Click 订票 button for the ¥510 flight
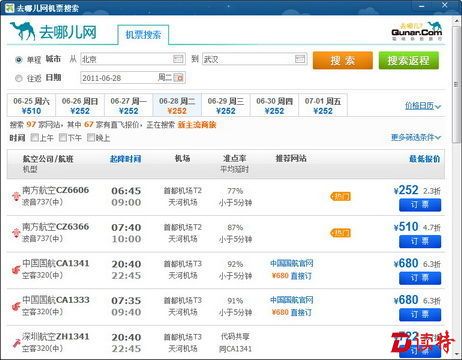This screenshot has height=360, width=462. [420, 241]
